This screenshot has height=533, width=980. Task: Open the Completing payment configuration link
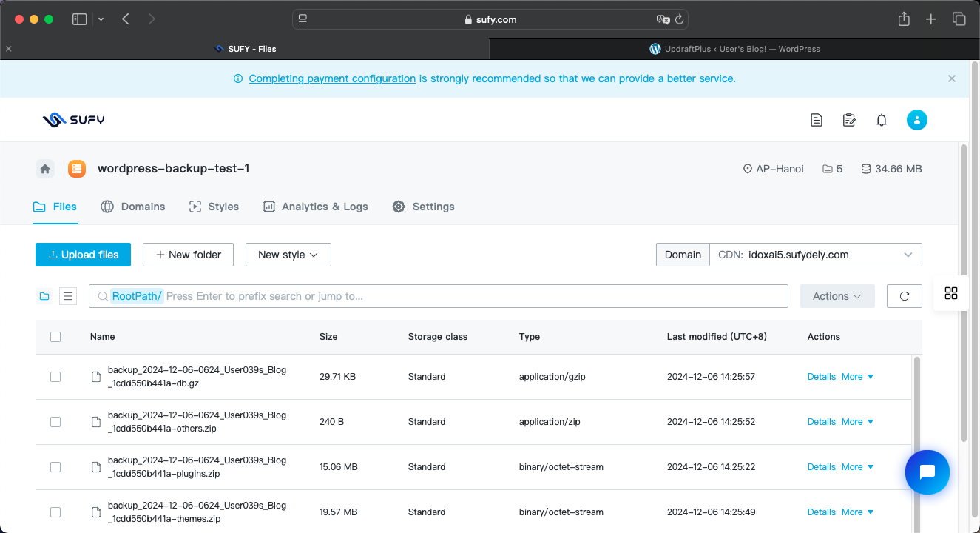coord(332,78)
